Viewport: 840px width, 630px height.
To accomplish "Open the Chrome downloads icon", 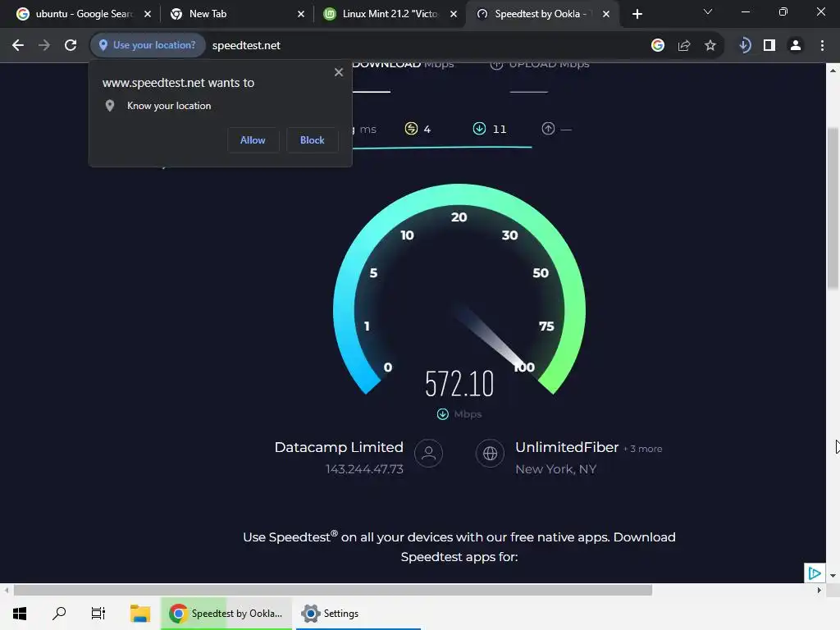I will click(x=744, y=46).
